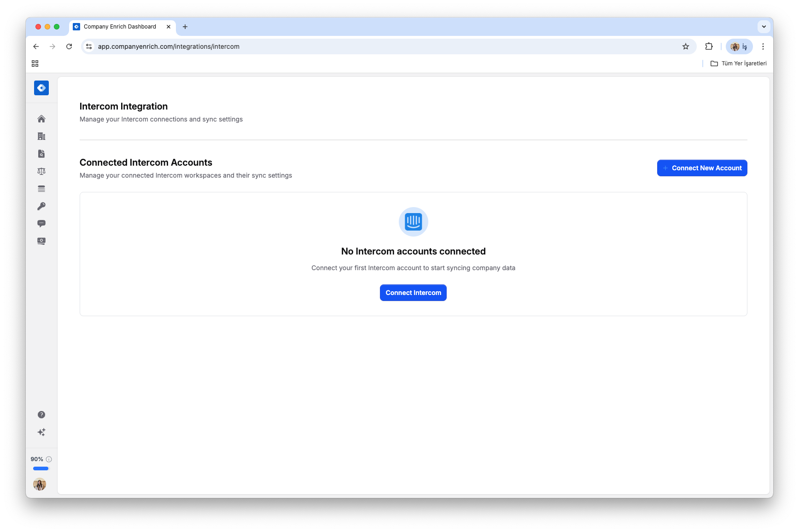Select the Company Enrich Dashboard tab

point(122,27)
